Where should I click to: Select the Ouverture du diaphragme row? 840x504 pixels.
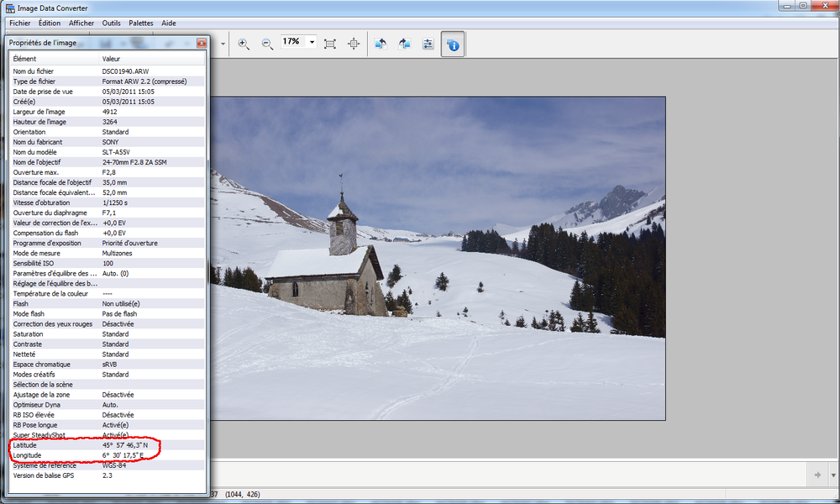[x=108, y=213]
